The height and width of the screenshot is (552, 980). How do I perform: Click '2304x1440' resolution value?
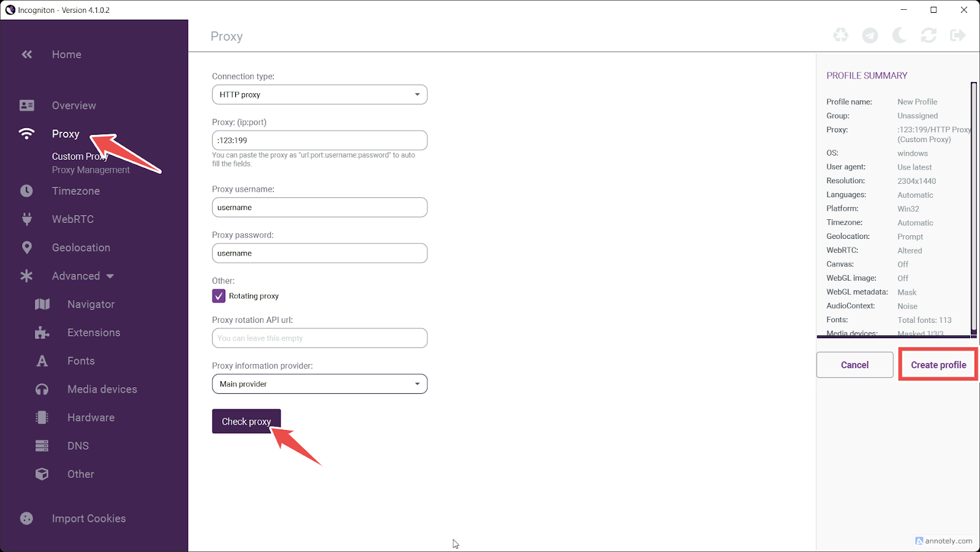click(917, 181)
